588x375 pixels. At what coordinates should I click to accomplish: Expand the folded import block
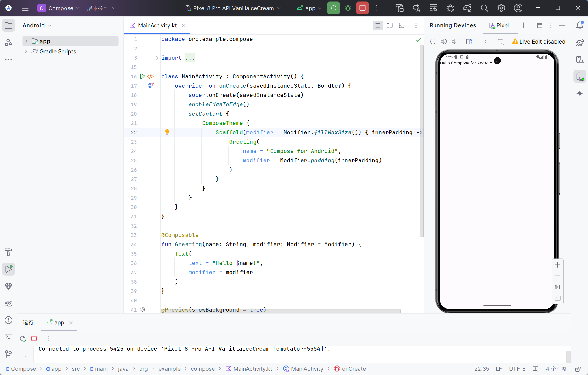tap(157, 58)
